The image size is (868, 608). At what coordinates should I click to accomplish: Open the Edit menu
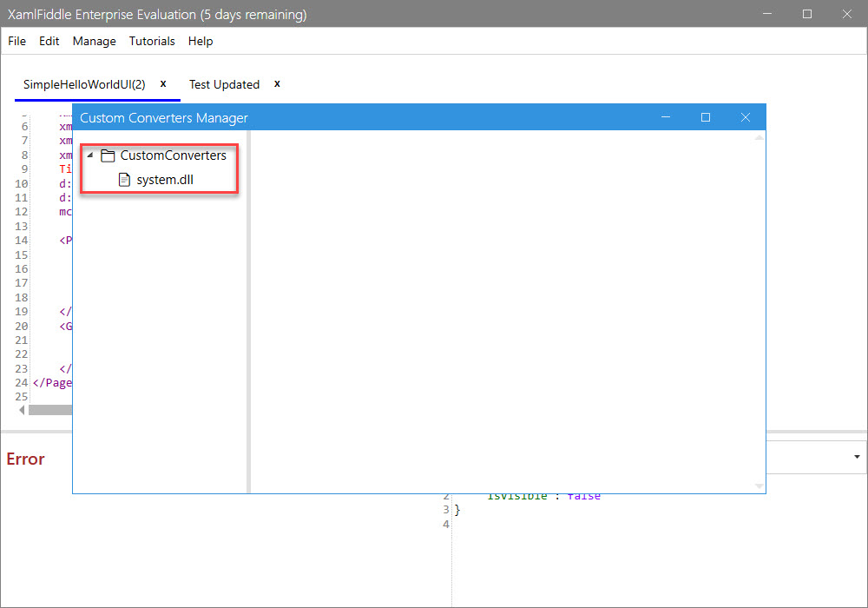click(x=49, y=41)
